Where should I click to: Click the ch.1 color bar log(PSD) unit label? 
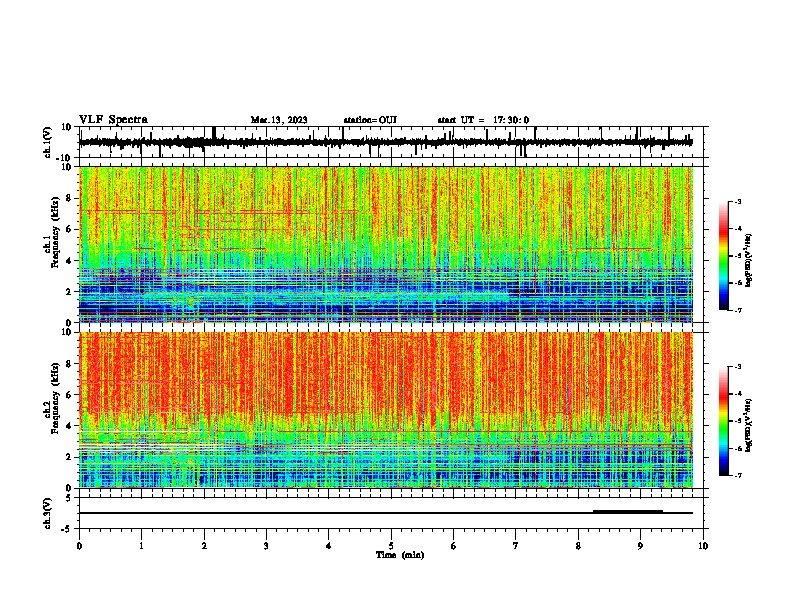748,261
